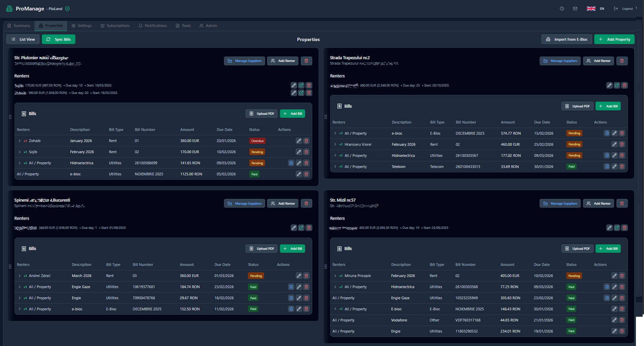
Task: Click the logout icon in the top right
Action: tap(616, 8)
